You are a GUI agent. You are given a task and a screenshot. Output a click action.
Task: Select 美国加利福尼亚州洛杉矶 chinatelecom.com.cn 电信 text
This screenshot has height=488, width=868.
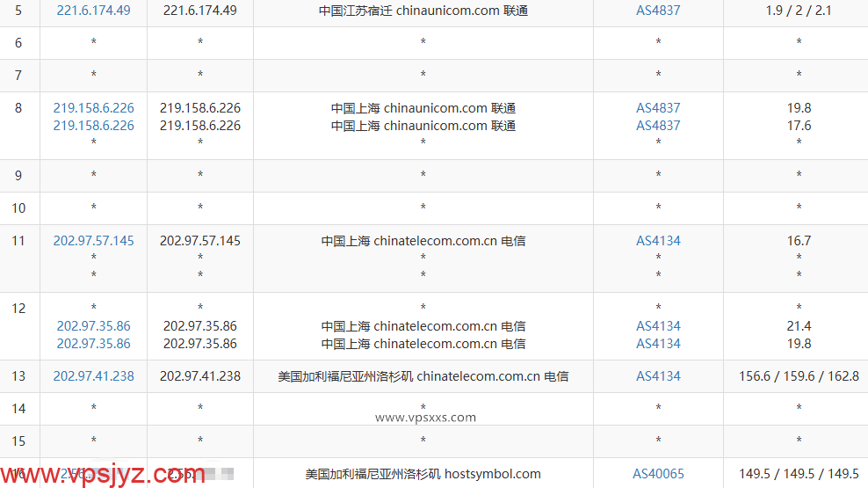[x=423, y=376]
